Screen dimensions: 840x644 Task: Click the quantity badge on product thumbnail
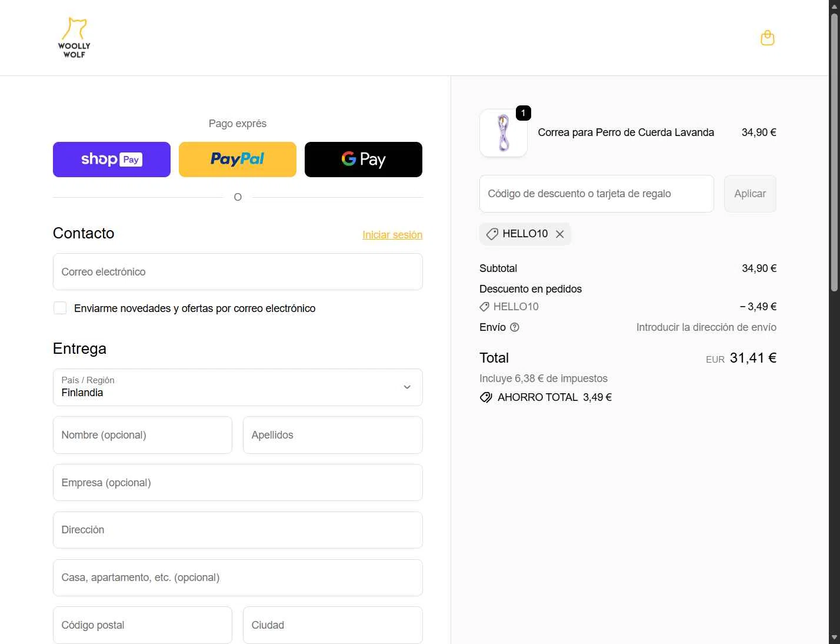[x=523, y=113]
